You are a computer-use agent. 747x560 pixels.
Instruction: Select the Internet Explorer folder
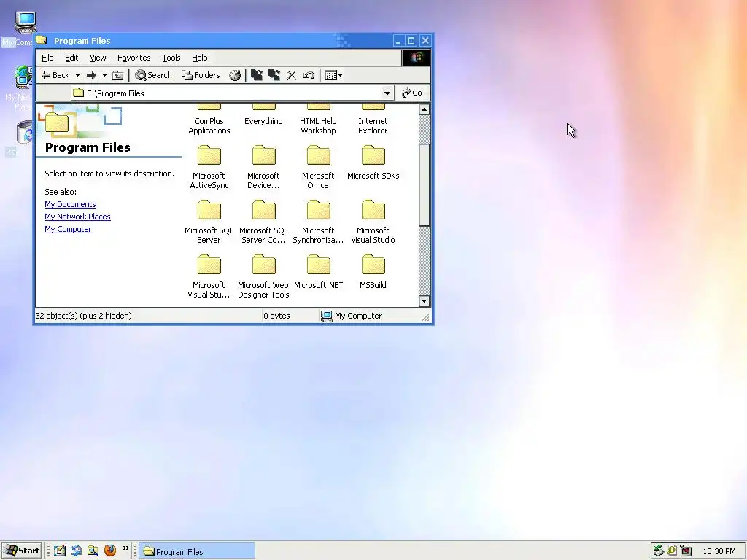[x=373, y=120]
